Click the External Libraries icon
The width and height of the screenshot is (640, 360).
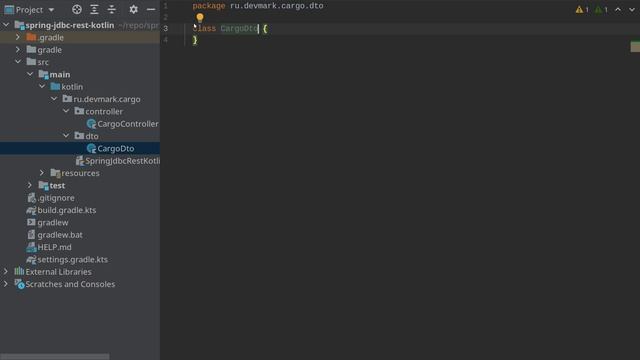tap(19, 271)
